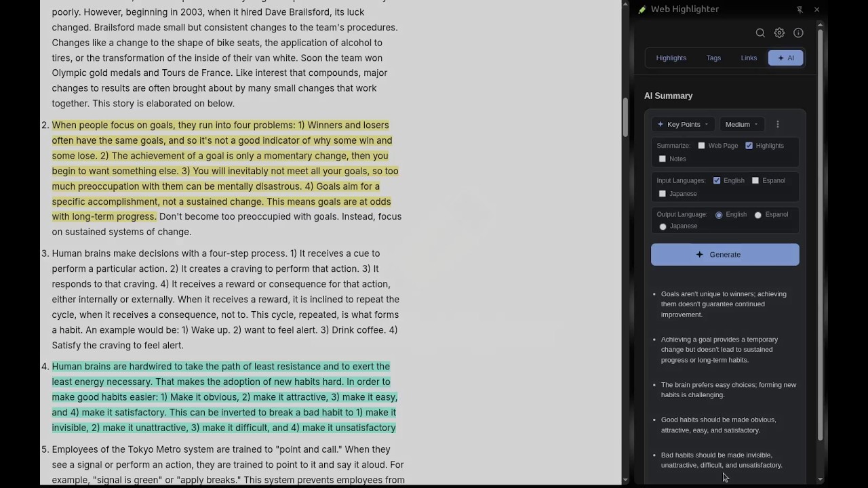
Task: Switch to the Highlights tab
Action: click(671, 58)
